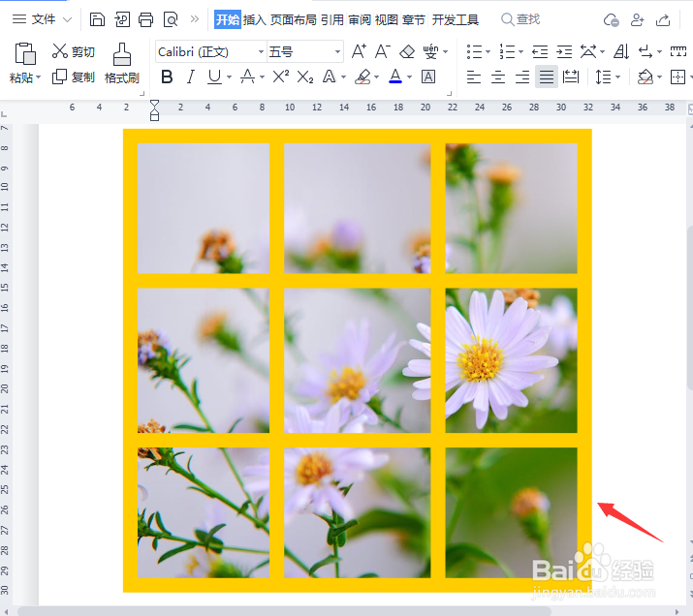The width and height of the screenshot is (693, 616).
Task: Click 剪切 cut button
Action: 74,51
